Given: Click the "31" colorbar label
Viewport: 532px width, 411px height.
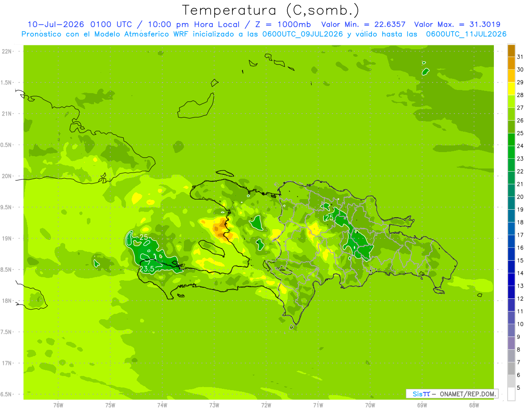Looking at the screenshot, I should pyautogui.click(x=520, y=57).
